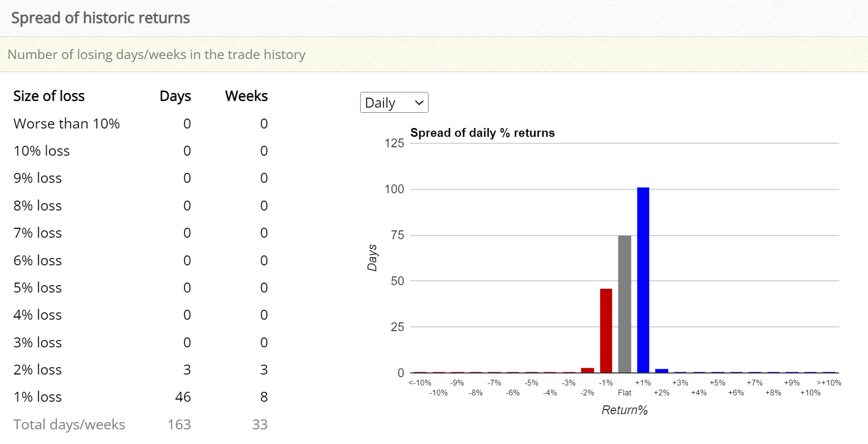Select the Days column header
Image resolution: width=868 pixels, height=444 pixels.
pos(175,96)
